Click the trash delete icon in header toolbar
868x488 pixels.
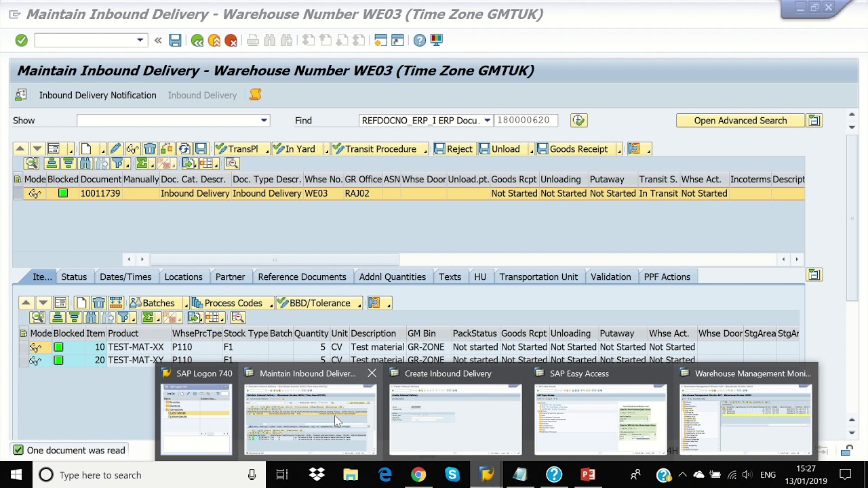[x=149, y=149]
